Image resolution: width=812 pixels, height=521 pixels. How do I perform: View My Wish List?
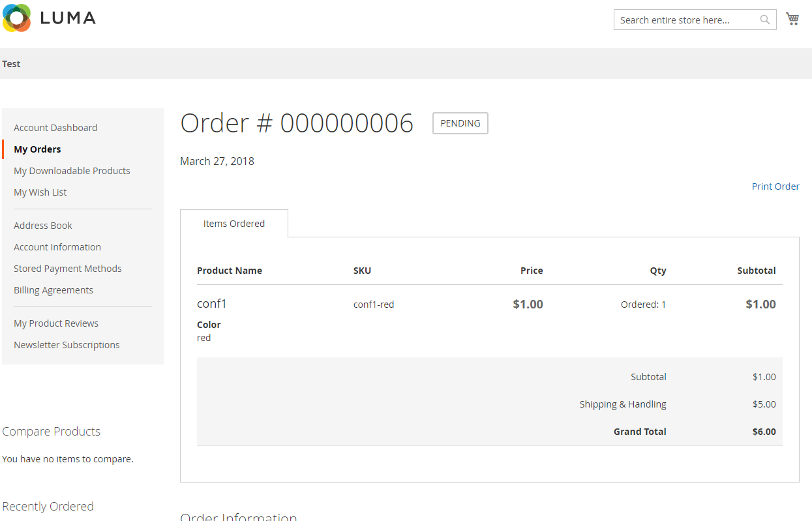click(40, 192)
